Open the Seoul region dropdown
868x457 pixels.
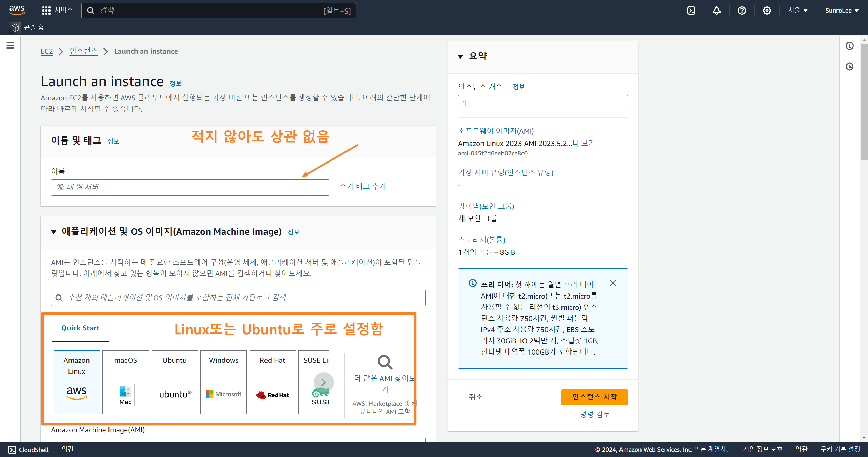pyautogui.click(x=797, y=11)
